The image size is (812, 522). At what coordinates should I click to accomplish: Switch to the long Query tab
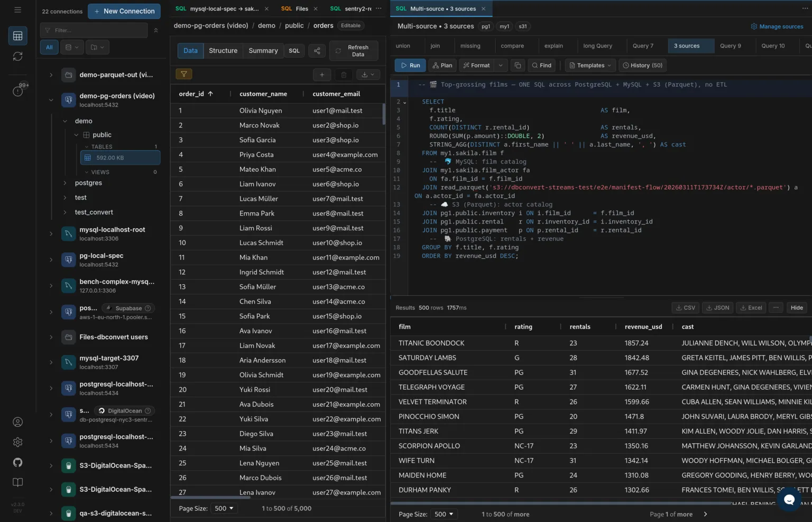pos(597,46)
